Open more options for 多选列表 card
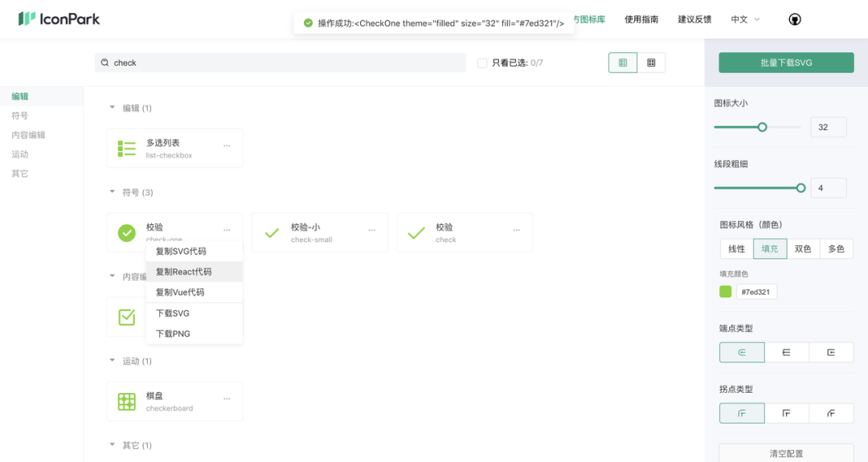 [227, 145]
